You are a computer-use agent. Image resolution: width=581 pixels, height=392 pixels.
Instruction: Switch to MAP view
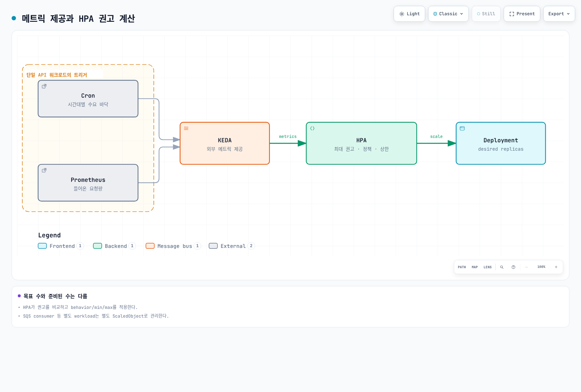475,267
